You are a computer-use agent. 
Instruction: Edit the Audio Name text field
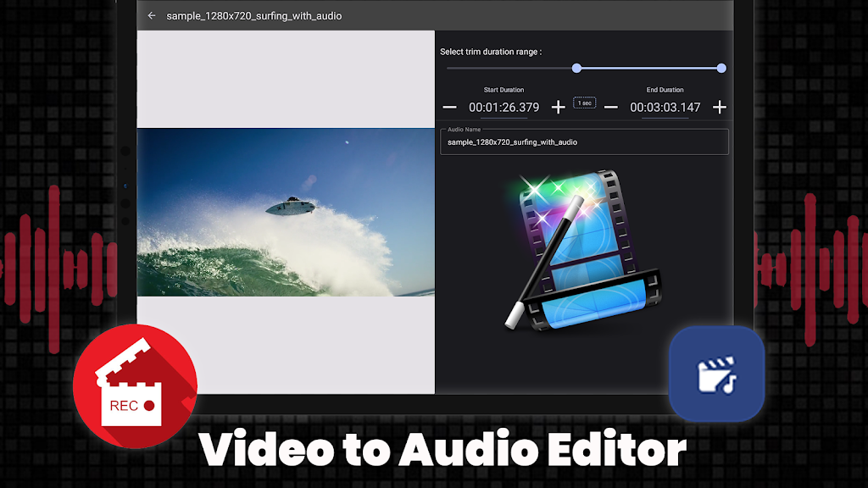[583, 142]
